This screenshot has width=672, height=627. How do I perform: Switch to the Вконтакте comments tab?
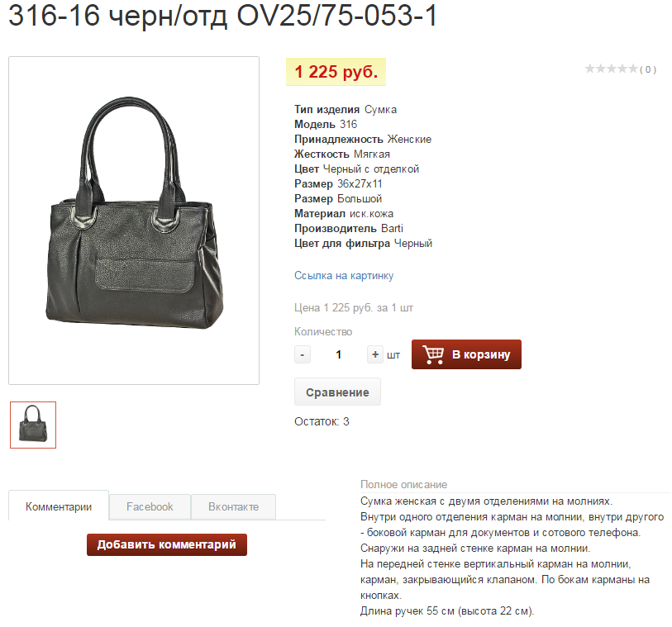(234, 506)
